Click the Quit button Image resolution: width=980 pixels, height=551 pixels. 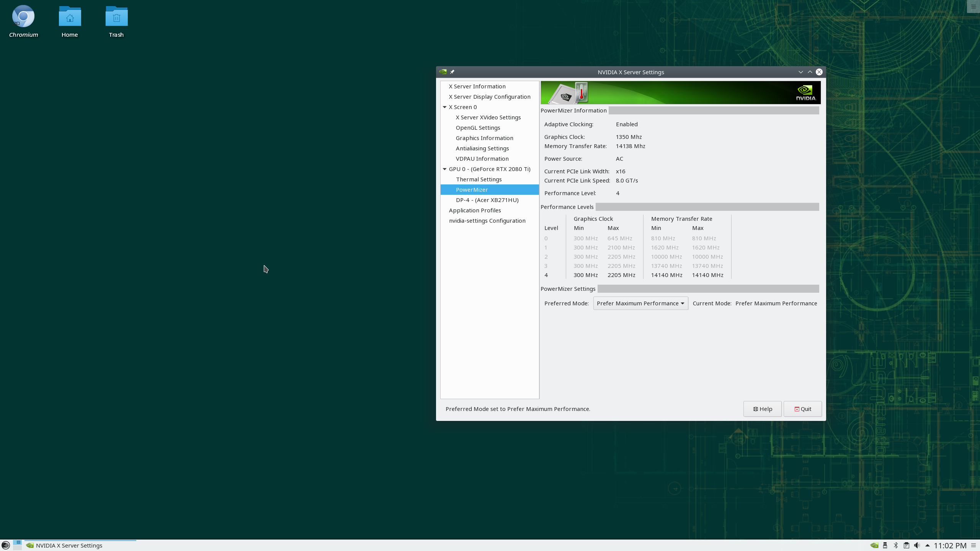tap(802, 409)
